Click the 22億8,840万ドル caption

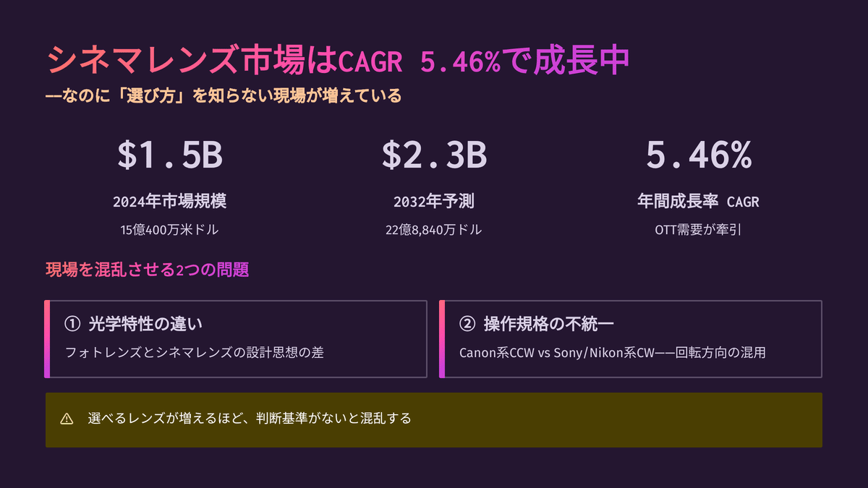click(434, 230)
